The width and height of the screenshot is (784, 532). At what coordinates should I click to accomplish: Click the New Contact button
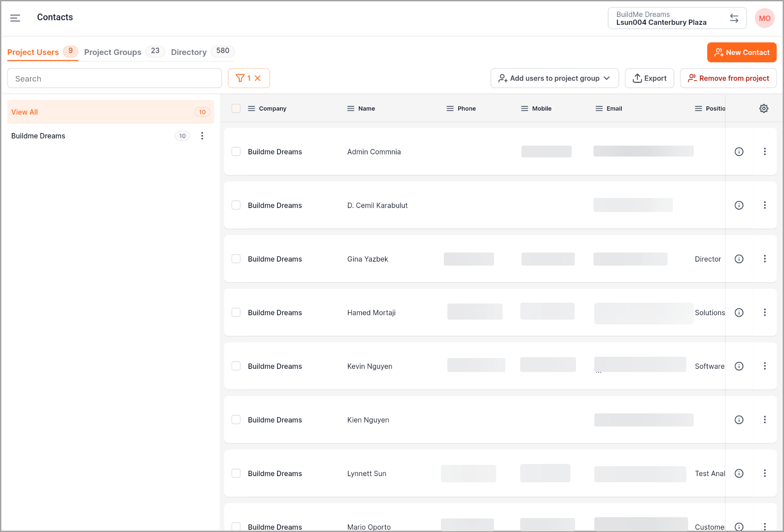pyautogui.click(x=741, y=52)
